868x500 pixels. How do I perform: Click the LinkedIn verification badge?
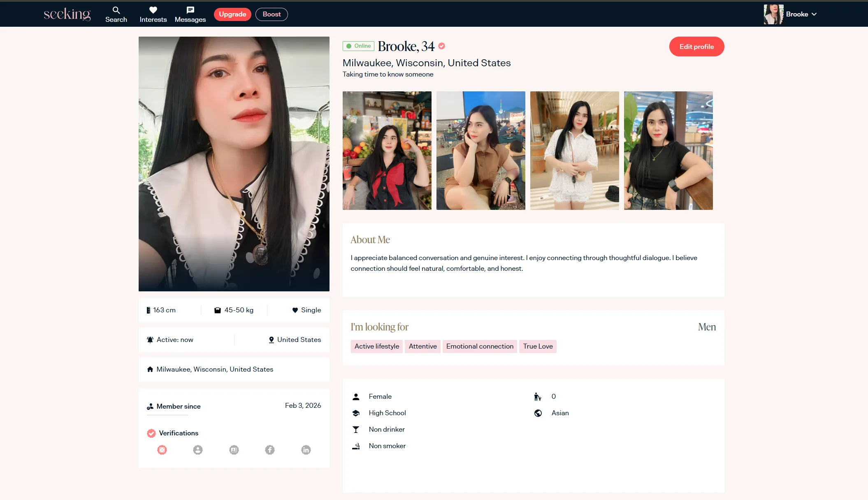[306, 450]
